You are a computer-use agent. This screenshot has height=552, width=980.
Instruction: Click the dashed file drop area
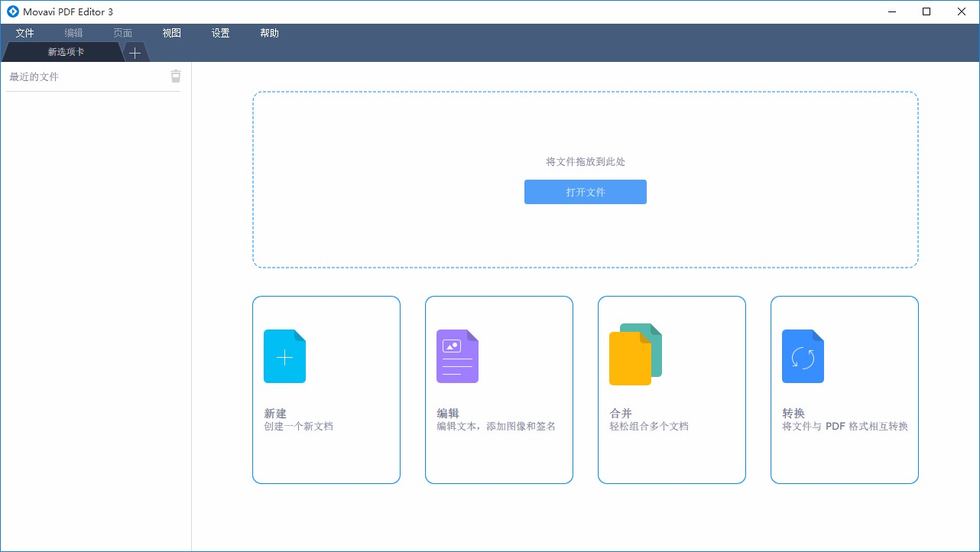tap(585, 138)
